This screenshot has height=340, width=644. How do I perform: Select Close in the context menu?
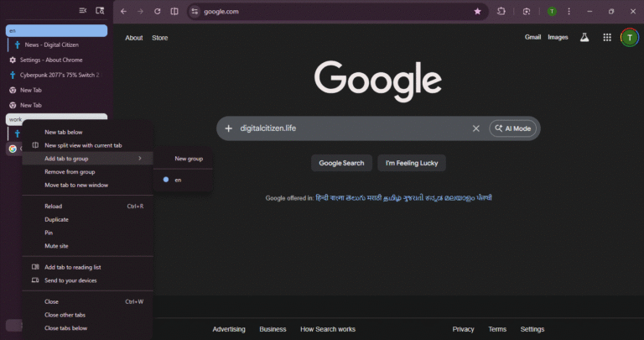[x=88, y=301]
